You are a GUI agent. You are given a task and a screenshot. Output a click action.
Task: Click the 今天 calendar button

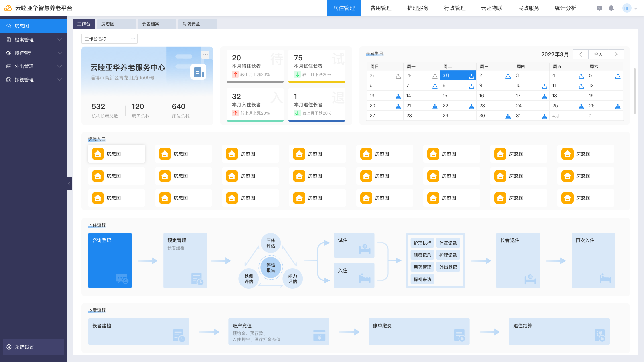(598, 54)
